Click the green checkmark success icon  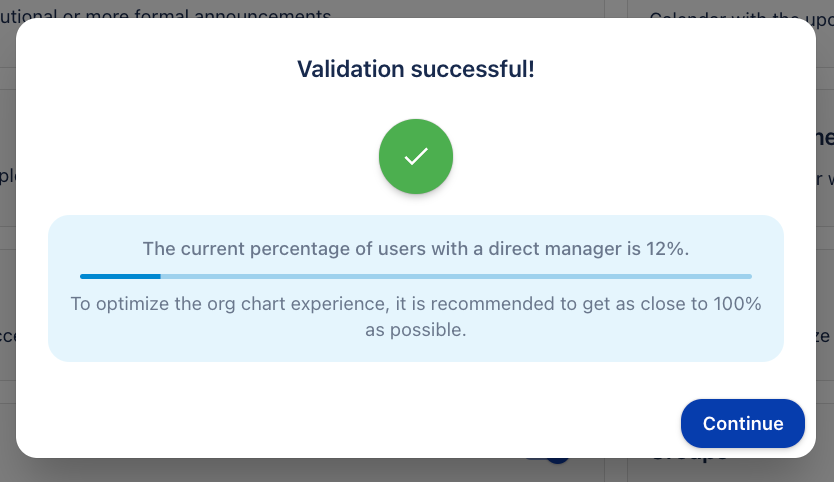coord(416,157)
